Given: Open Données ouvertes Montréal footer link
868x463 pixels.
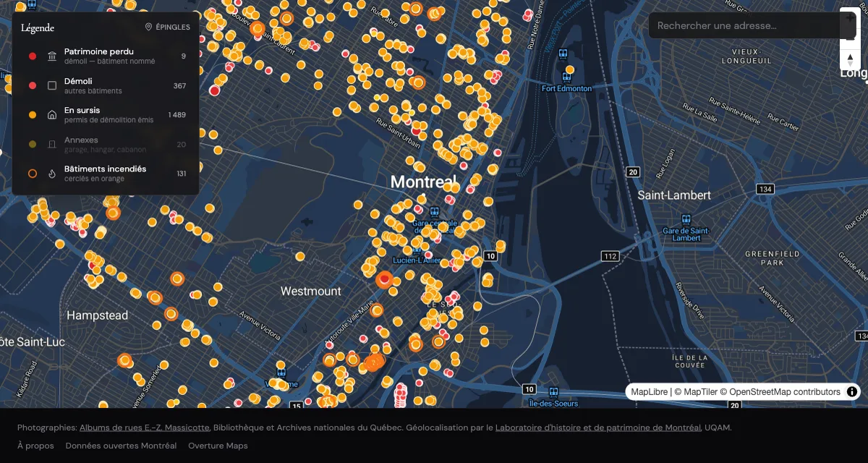Looking at the screenshot, I should pyautogui.click(x=121, y=446).
